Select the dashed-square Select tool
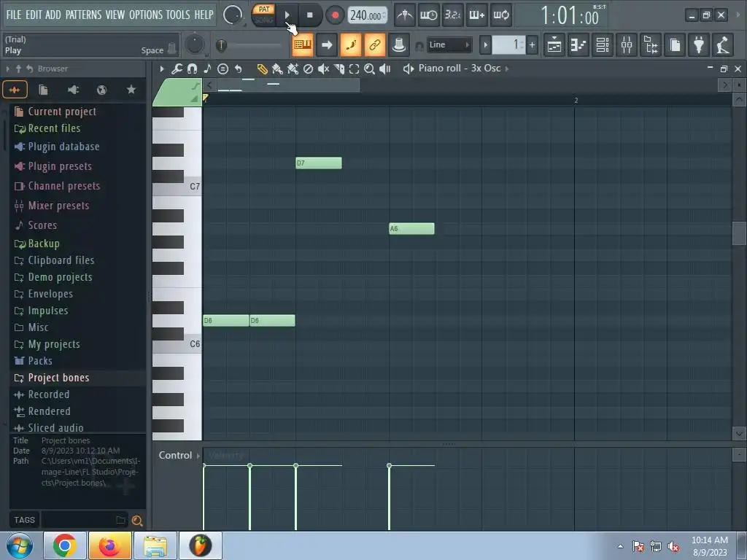 tap(354, 69)
